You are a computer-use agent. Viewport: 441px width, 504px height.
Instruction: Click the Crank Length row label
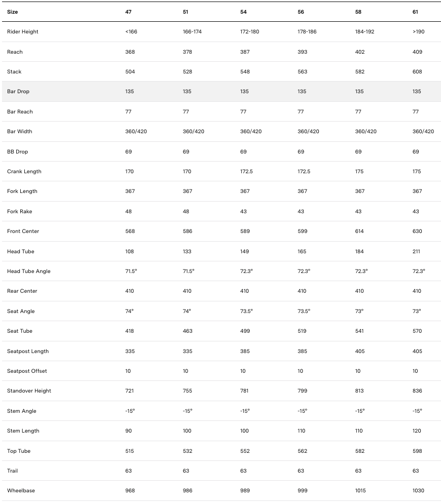[x=24, y=172]
